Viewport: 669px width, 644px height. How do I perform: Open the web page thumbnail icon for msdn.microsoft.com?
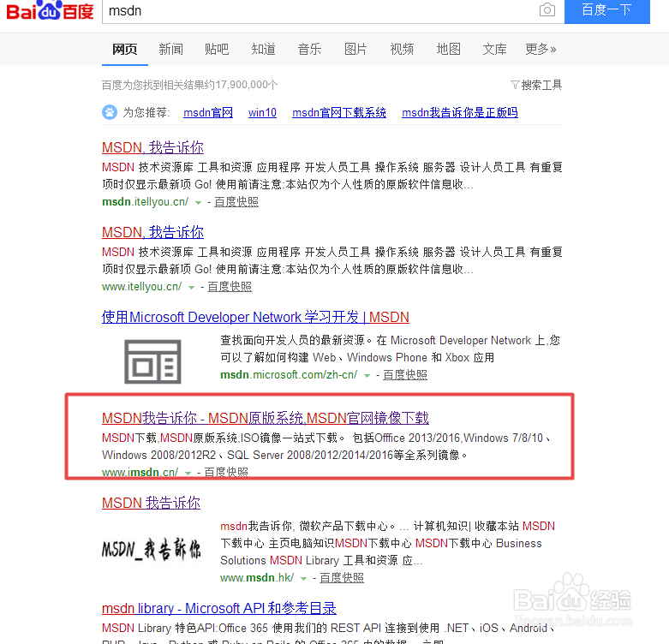click(x=152, y=361)
